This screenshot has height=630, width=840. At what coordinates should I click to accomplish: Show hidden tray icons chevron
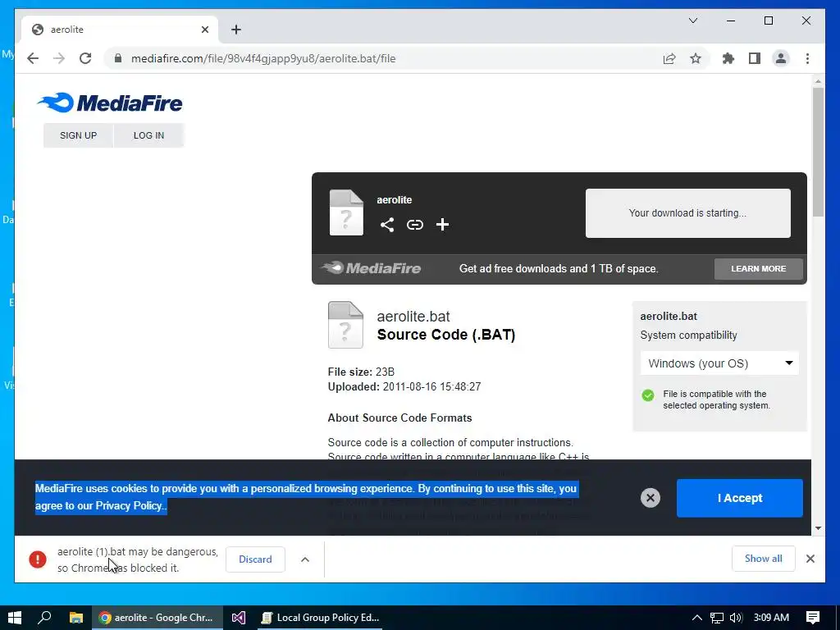696,618
